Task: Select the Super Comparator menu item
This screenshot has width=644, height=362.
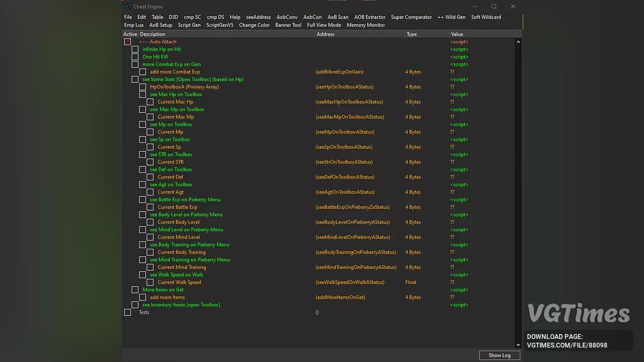Action: coord(411,17)
